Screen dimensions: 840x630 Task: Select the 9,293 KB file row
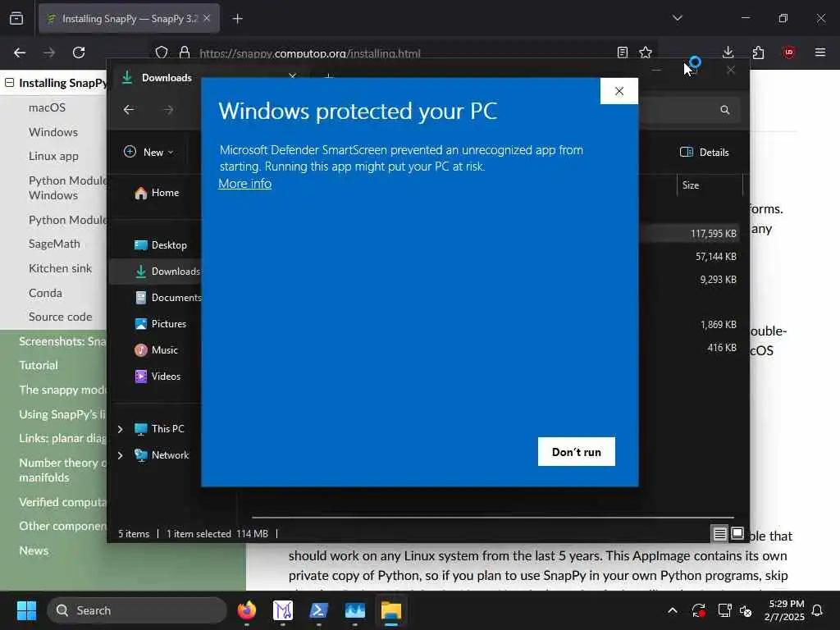tap(689, 280)
